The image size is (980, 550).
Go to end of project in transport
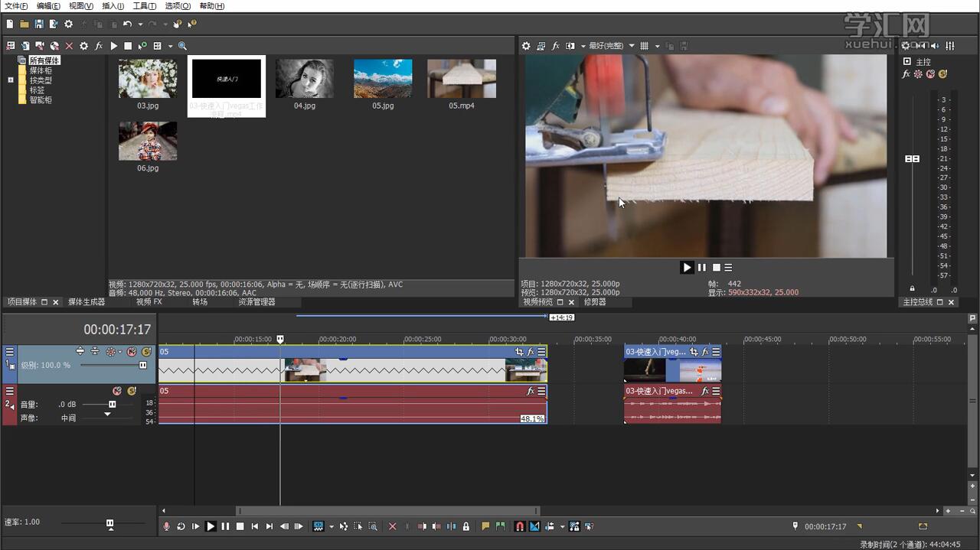269,526
